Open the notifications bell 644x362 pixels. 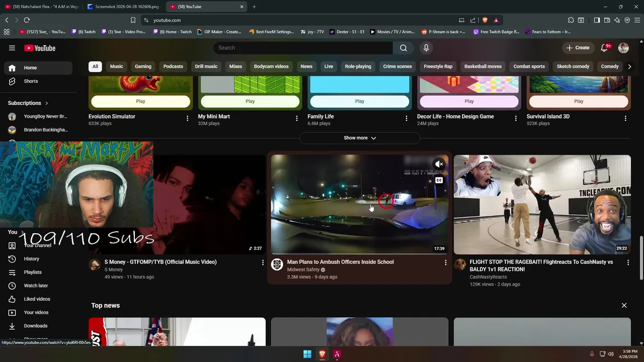click(605, 48)
